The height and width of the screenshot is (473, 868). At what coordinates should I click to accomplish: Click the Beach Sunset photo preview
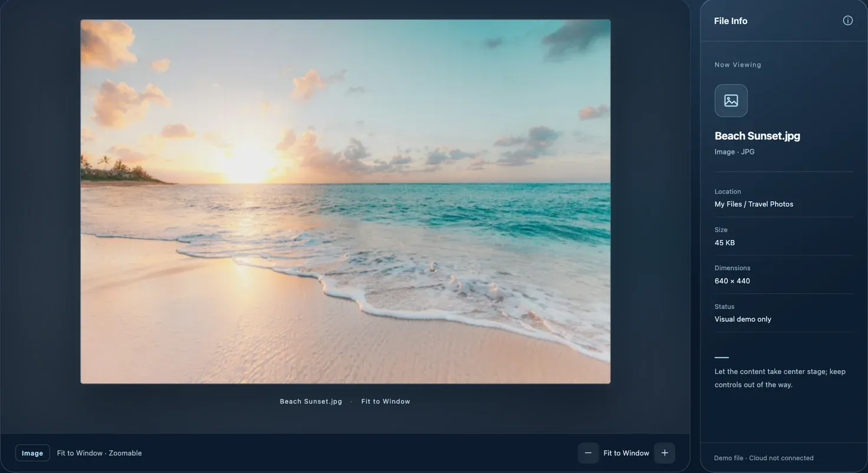point(346,202)
